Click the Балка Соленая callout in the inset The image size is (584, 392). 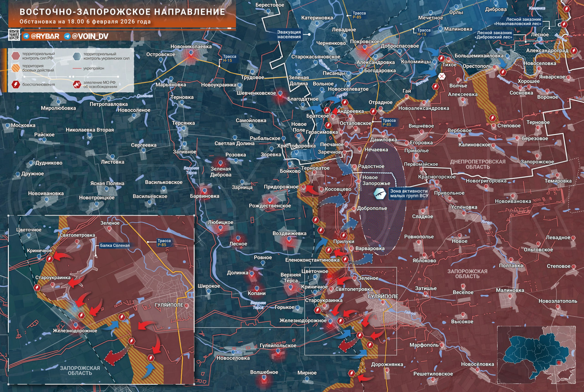coord(115,245)
